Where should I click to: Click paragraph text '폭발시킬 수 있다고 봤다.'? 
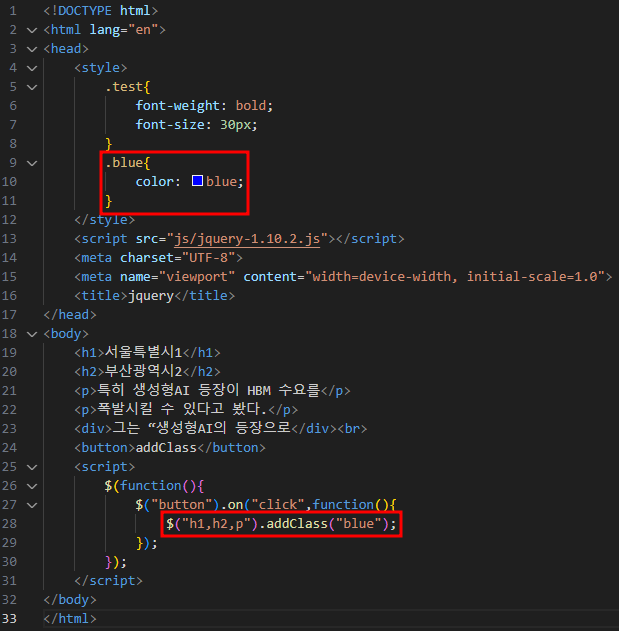(x=182, y=409)
